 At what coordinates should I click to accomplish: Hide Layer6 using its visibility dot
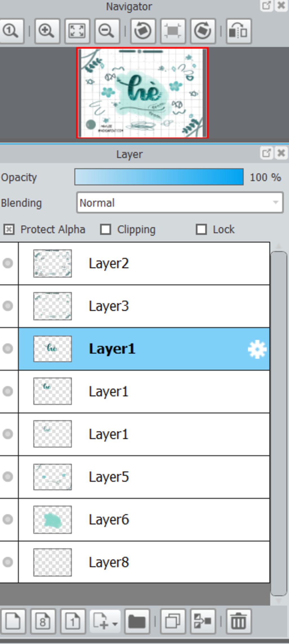[x=8, y=519]
